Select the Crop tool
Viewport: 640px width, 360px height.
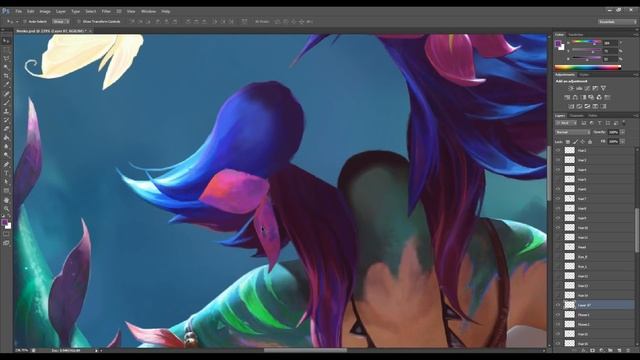(6, 76)
